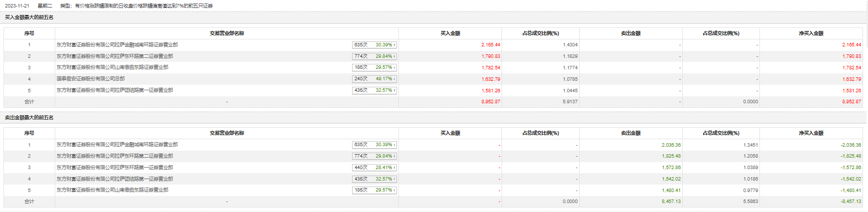The height and width of the screenshot is (212, 868).
Task: Expand 186次 29.57% badge in sell table
Action: coord(374,190)
